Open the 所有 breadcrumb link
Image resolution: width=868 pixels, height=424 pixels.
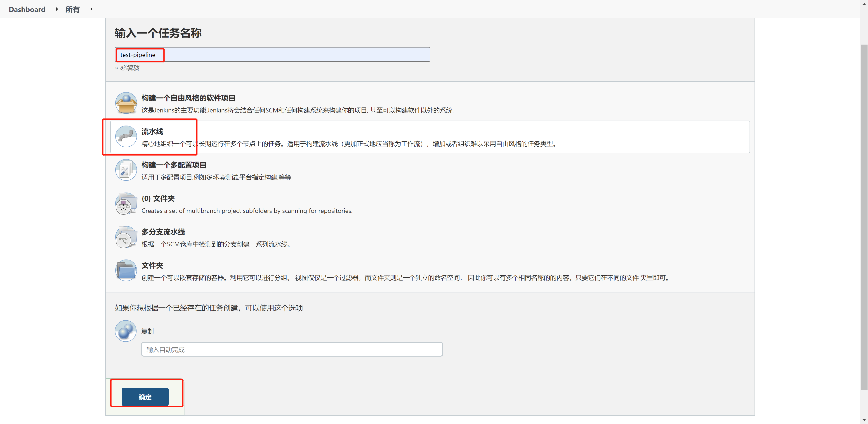pyautogui.click(x=72, y=10)
